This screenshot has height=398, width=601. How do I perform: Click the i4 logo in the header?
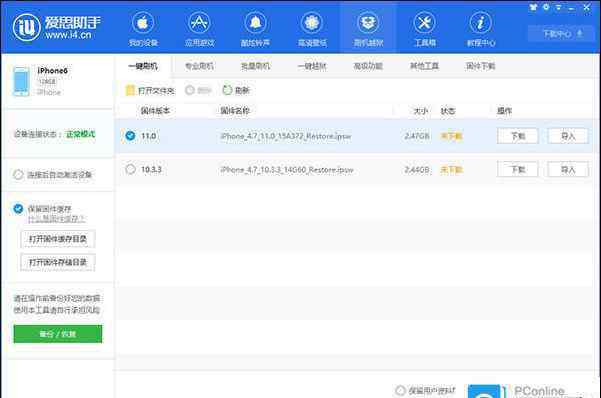pyautogui.click(x=26, y=28)
